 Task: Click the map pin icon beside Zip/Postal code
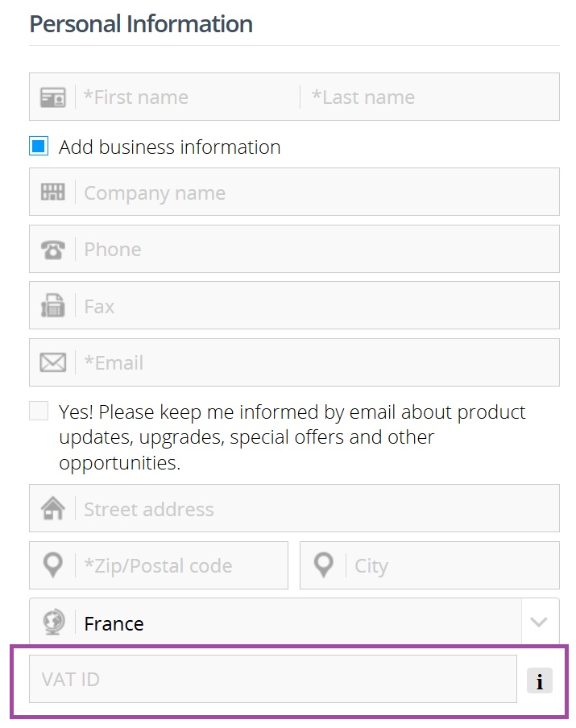52,565
